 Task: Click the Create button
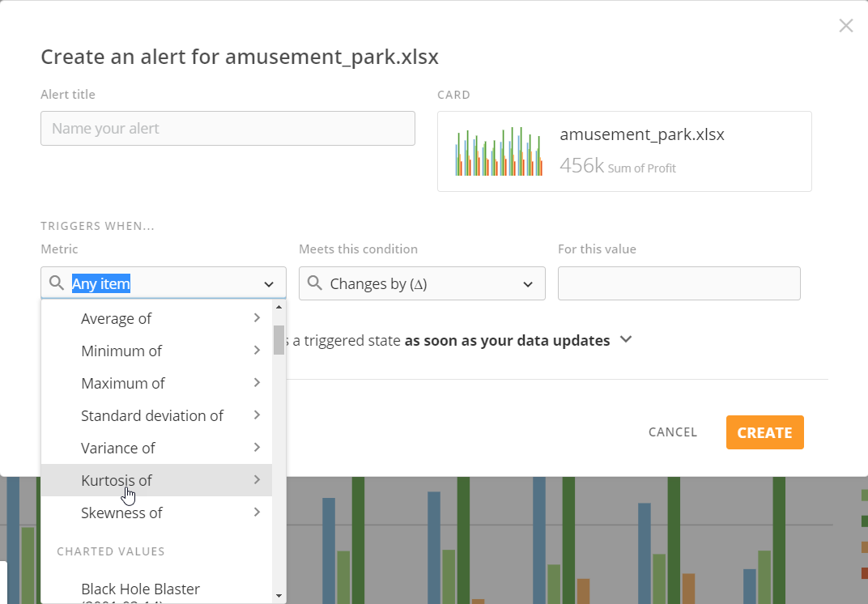point(764,432)
